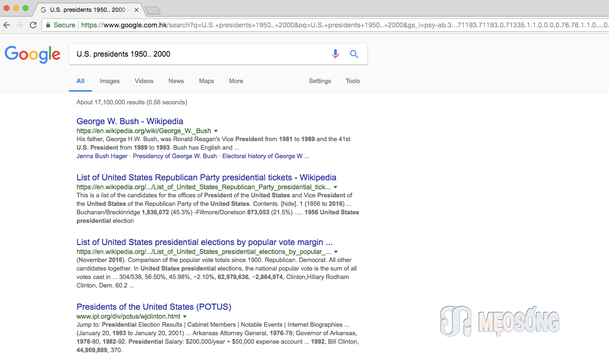Open the Presidents of the United States (POTUS) result
Viewport: 609px width, 364px height.
tap(154, 307)
